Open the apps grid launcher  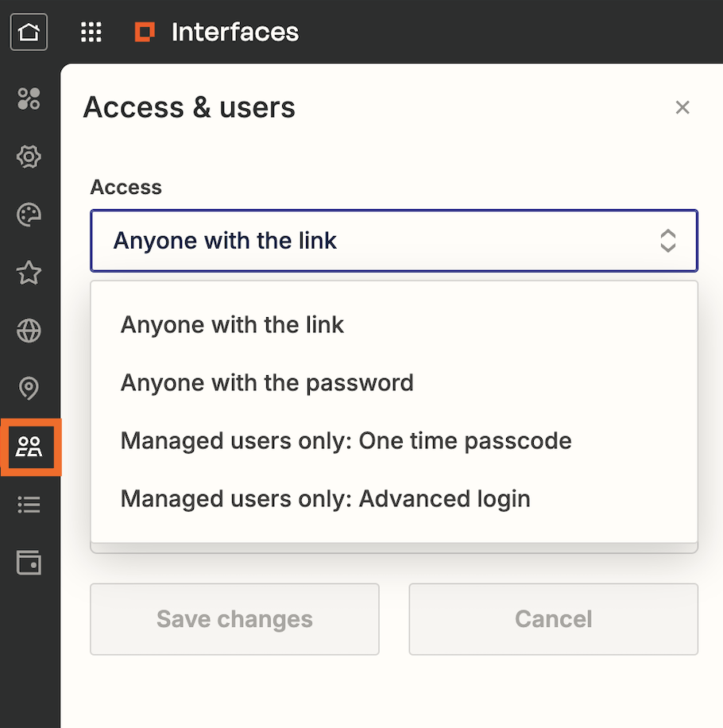[91, 33]
